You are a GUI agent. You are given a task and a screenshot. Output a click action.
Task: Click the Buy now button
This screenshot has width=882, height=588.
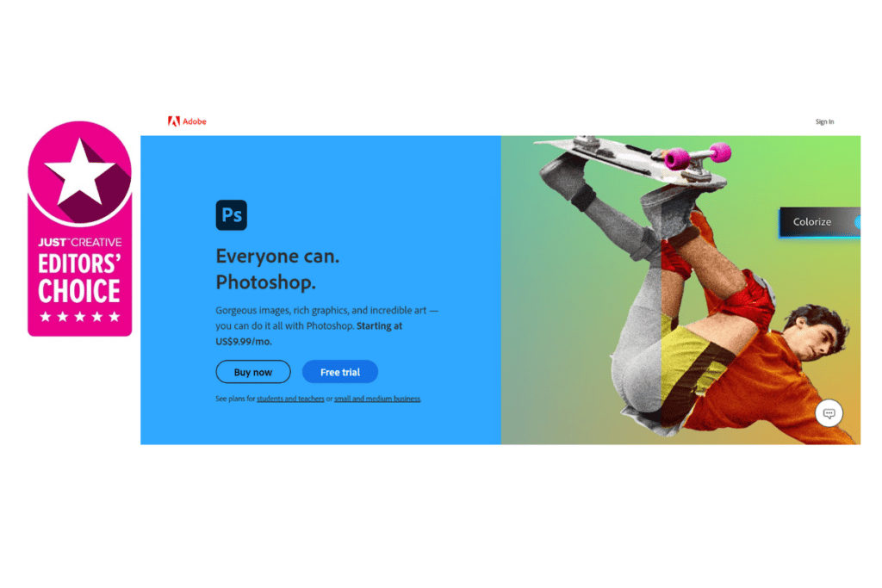pyautogui.click(x=253, y=372)
